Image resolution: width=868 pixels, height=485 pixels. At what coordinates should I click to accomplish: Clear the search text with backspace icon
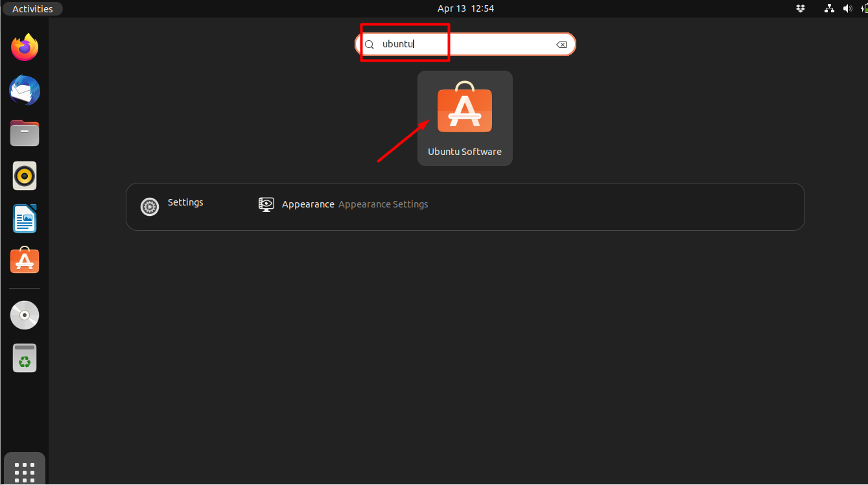pos(561,45)
